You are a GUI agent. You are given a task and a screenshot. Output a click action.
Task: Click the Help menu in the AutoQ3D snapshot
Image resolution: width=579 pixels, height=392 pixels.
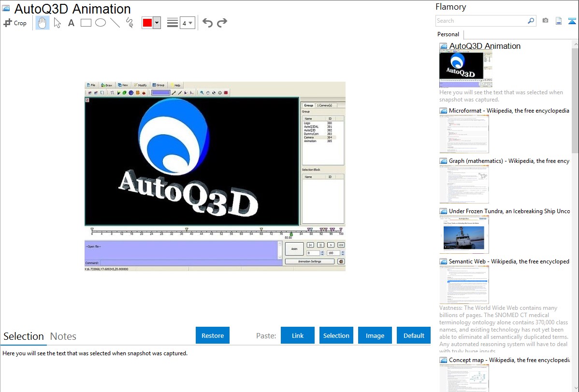175,85
